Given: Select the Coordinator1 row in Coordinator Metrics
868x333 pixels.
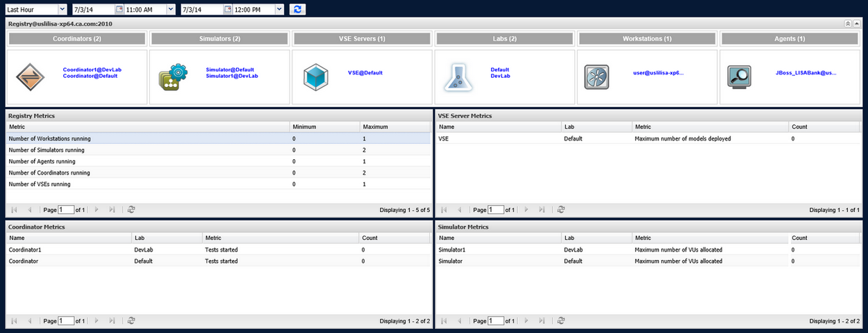Looking at the screenshot, I should click(x=218, y=250).
